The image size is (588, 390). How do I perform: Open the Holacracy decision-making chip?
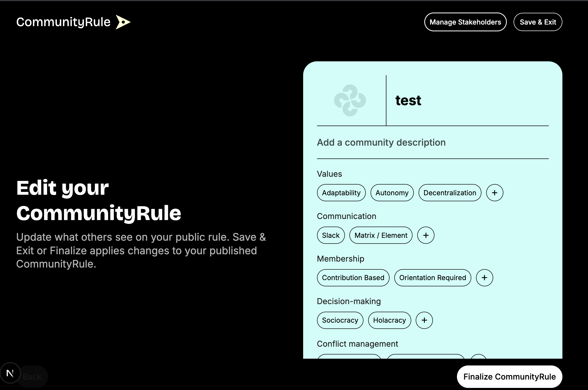389,320
